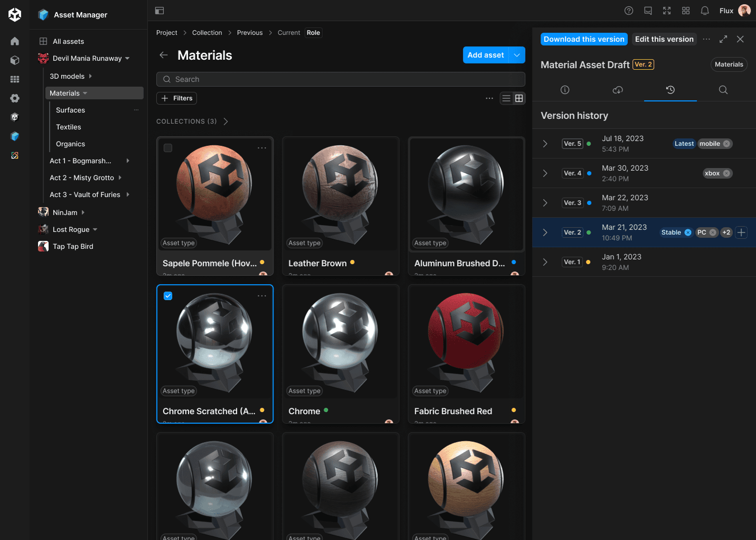This screenshot has width=756, height=540.
Task: Switch to the info tab in asset panel
Action: pyautogui.click(x=564, y=90)
